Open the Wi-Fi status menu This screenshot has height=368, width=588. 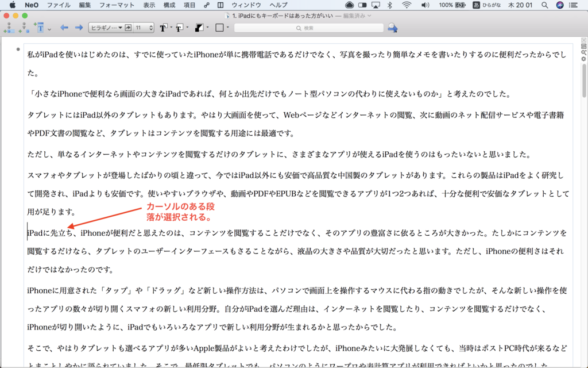coord(407,5)
